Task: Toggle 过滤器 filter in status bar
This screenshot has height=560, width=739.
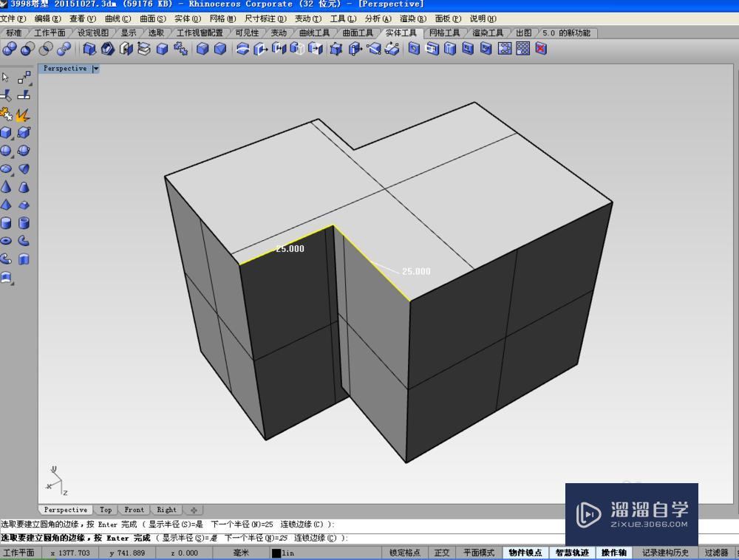Action: [x=716, y=553]
